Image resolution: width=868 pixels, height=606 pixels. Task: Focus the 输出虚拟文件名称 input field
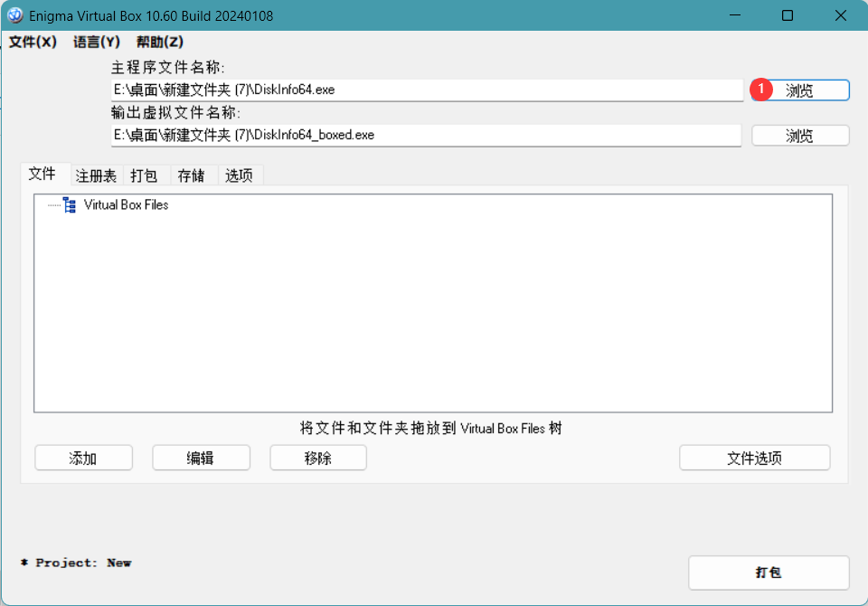[426, 136]
